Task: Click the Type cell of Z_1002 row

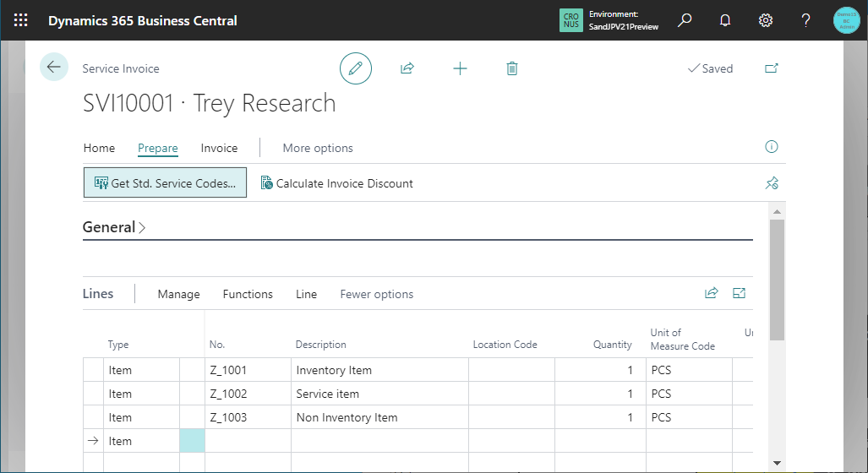Action: (141, 394)
